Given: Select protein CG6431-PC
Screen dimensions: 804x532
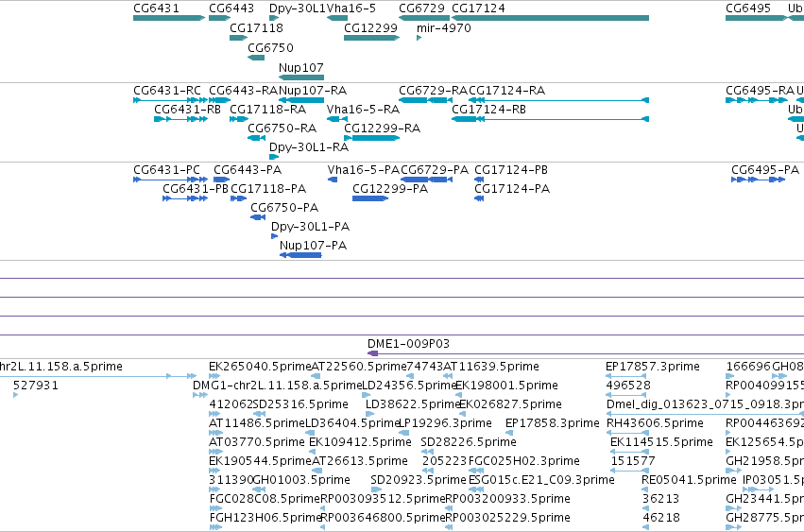Looking at the screenshot, I should (x=170, y=180).
